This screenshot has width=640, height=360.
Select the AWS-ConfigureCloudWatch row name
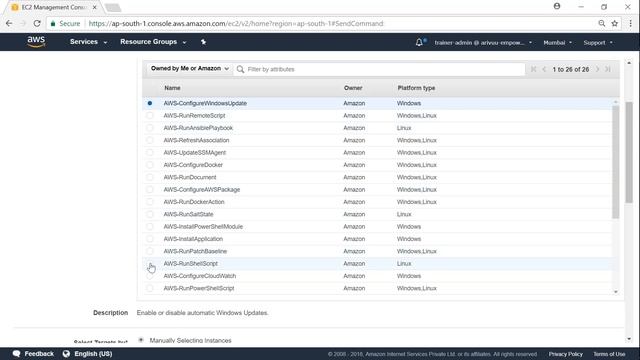200,276
